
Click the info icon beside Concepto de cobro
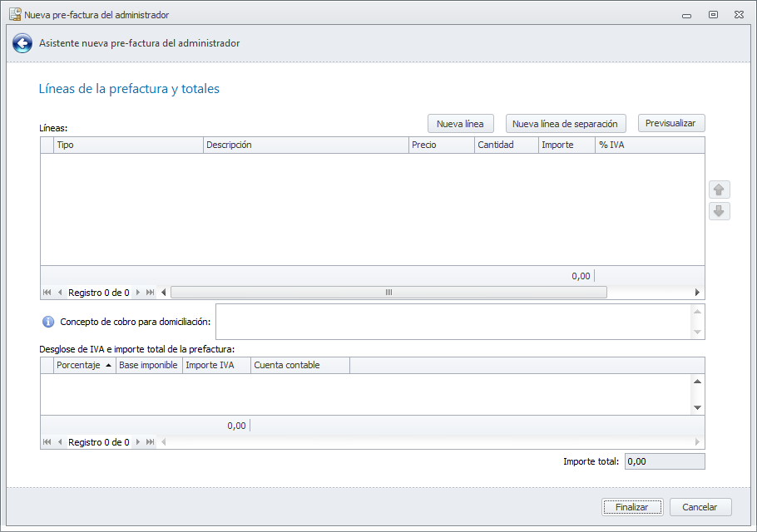(x=48, y=322)
